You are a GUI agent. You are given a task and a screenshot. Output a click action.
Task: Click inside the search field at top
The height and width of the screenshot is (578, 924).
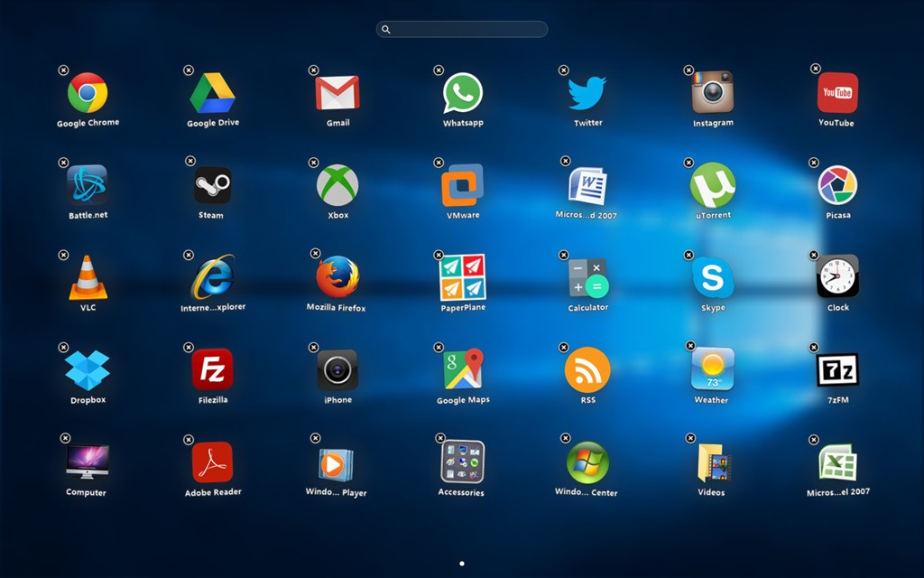coord(462,29)
